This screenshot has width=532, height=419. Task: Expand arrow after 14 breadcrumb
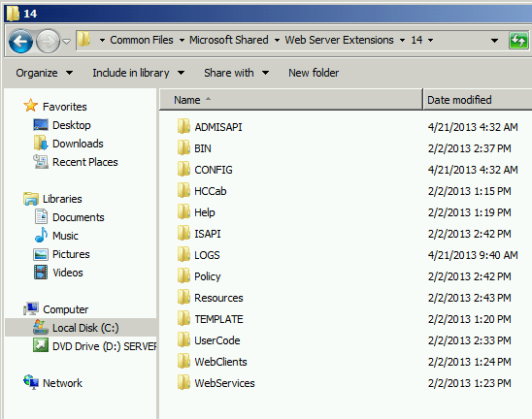click(431, 41)
